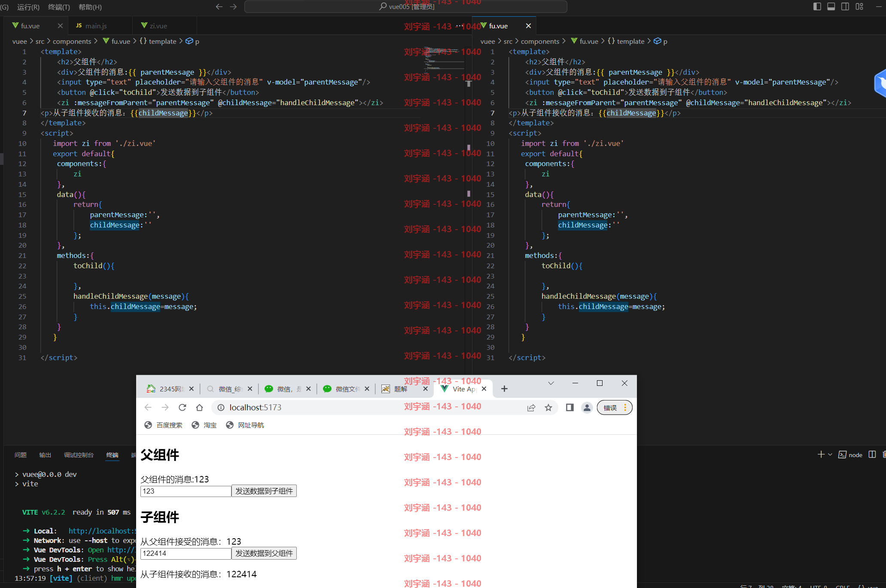Toggle bottom panel layout icon

click(x=831, y=6)
